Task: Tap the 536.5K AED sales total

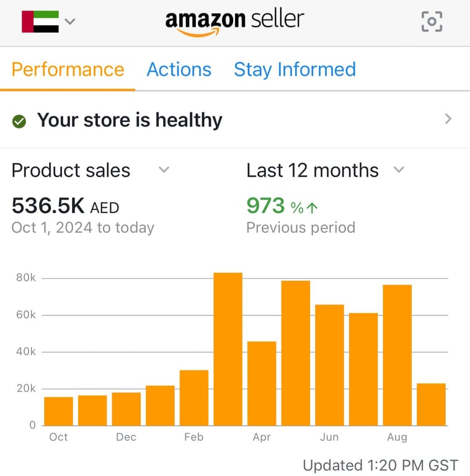Action: (65, 206)
